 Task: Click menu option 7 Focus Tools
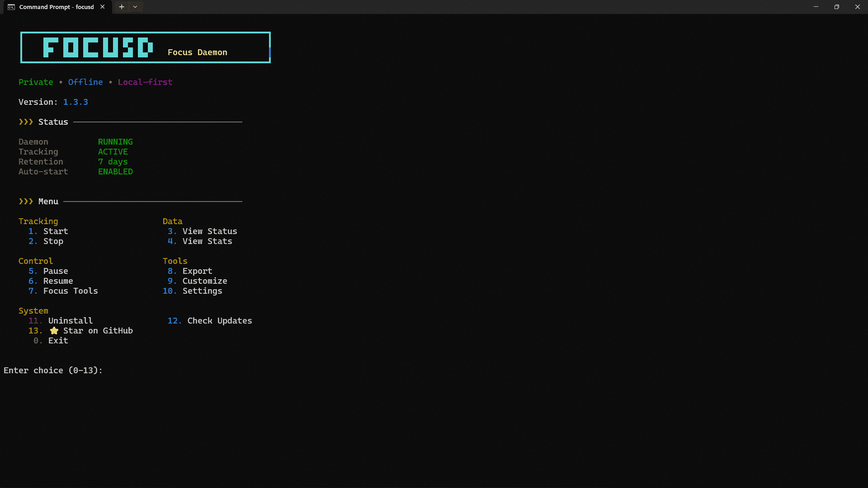63,291
